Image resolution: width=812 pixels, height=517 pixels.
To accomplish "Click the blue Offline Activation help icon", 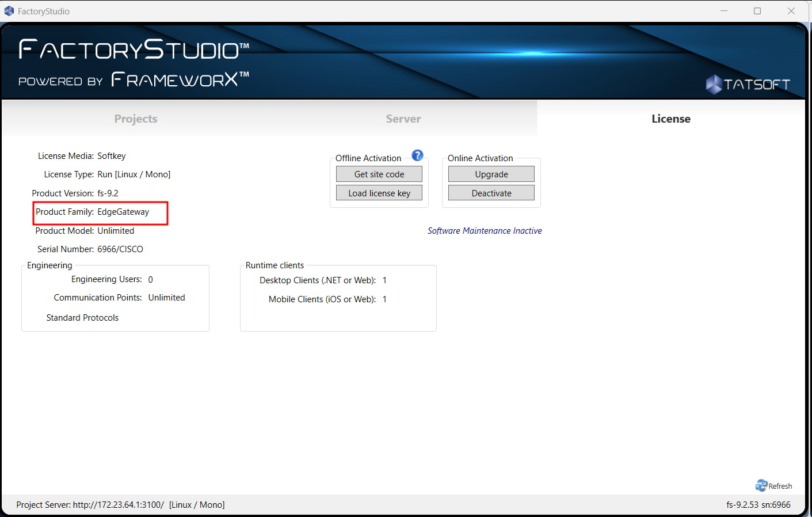I will pos(417,155).
